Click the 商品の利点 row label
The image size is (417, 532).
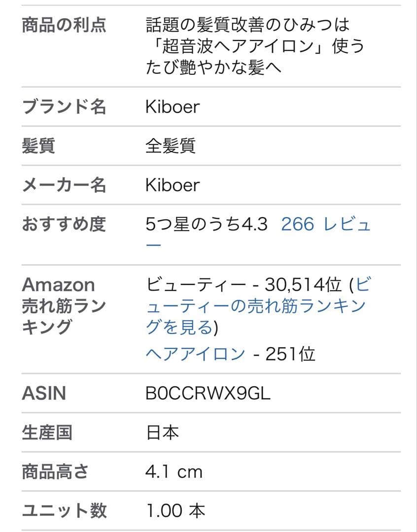point(64,25)
